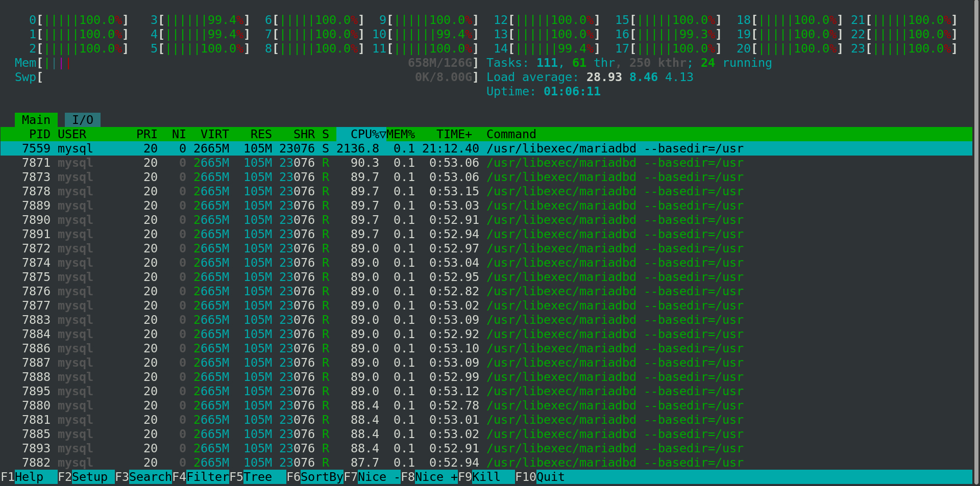Click the CPU 10 meter showing 99.4%
The image size is (980, 486).
click(425, 34)
